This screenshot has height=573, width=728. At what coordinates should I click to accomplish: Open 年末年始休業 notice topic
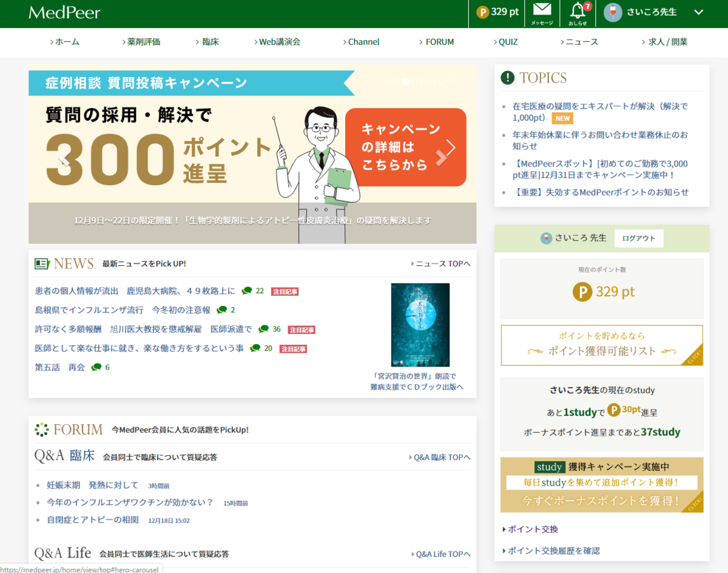click(600, 140)
